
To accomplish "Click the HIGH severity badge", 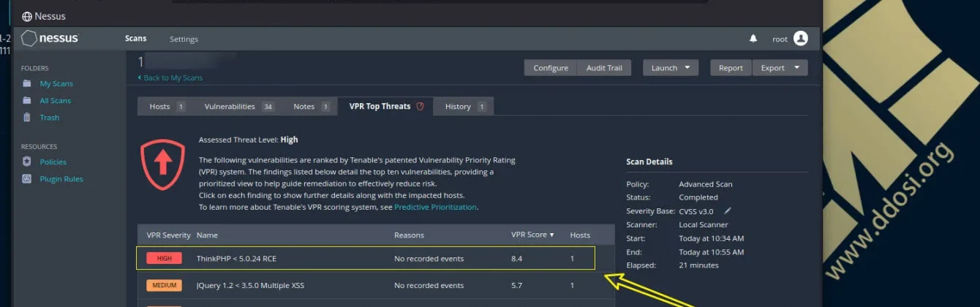I will [164, 258].
